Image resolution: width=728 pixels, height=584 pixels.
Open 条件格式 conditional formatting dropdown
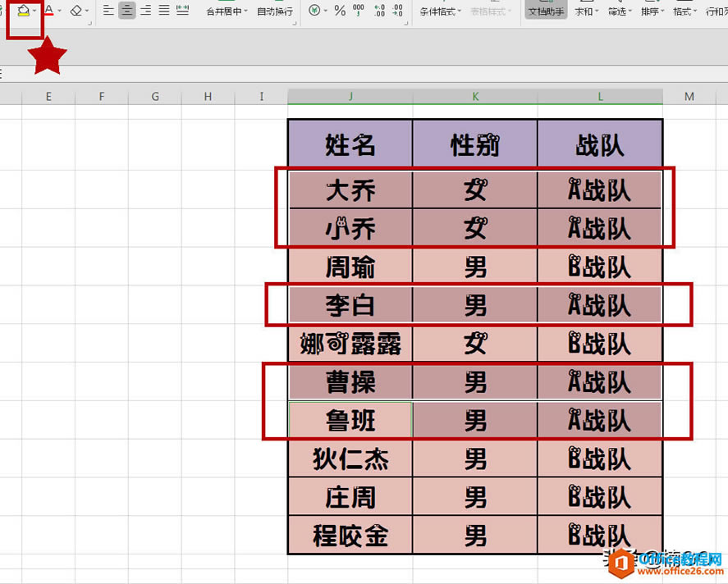tap(441, 11)
